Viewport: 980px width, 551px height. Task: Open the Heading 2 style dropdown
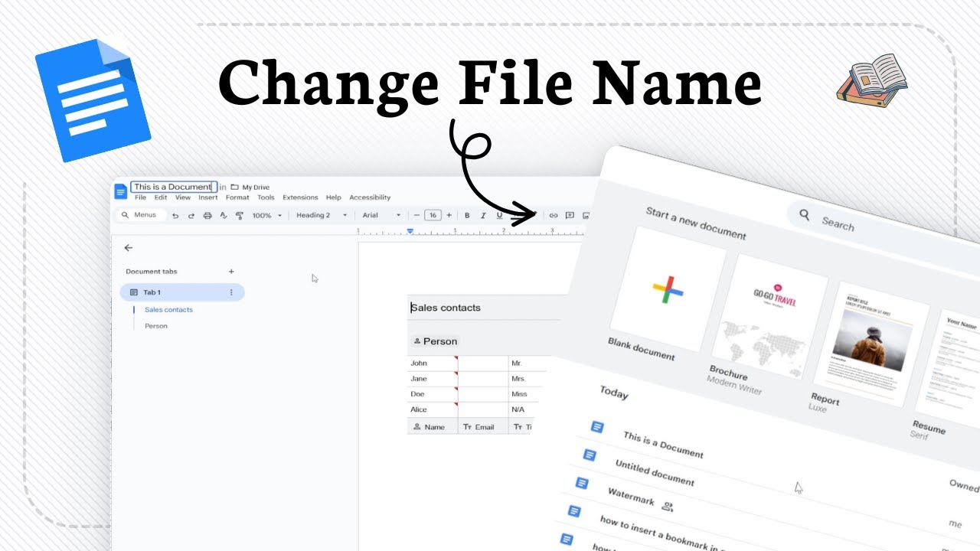(x=322, y=216)
